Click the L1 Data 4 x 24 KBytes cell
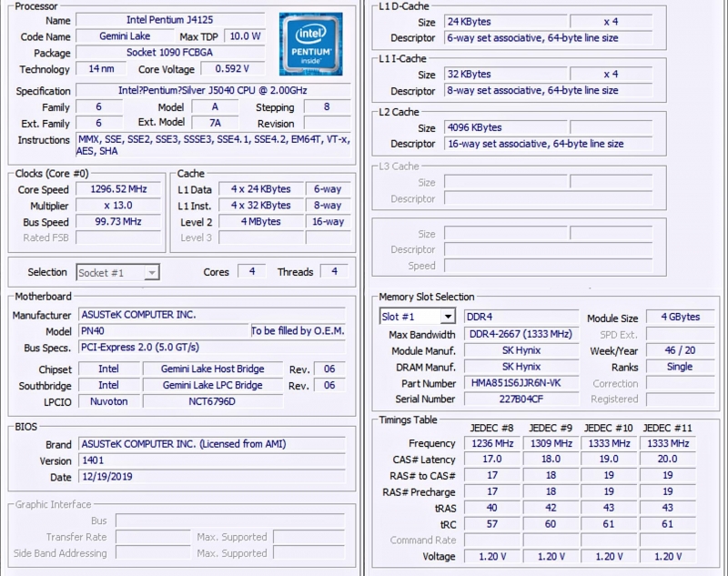 pyautogui.click(x=261, y=189)
